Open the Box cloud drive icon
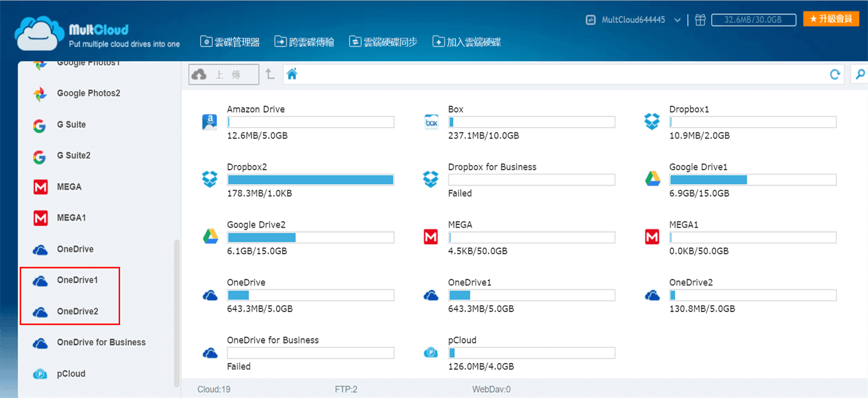Screen dimensions: 868x398 [x=431, y=122]
